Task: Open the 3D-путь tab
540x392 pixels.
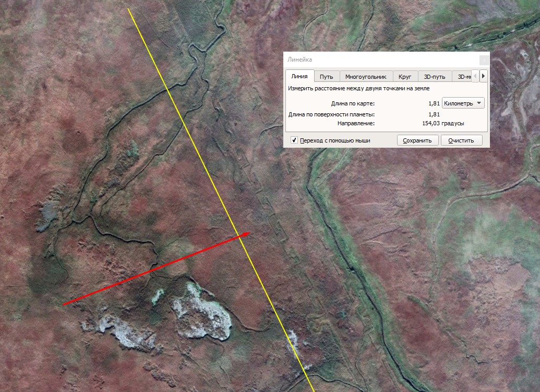Action: [435, 77]
